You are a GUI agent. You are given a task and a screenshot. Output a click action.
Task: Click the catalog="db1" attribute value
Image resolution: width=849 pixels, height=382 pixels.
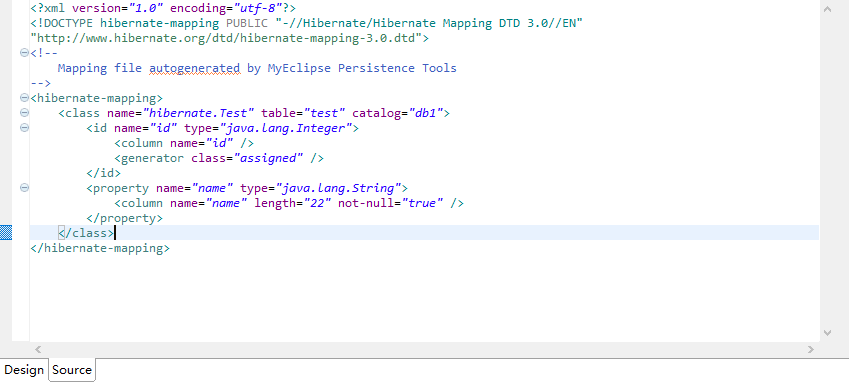(x=426, y=114)
